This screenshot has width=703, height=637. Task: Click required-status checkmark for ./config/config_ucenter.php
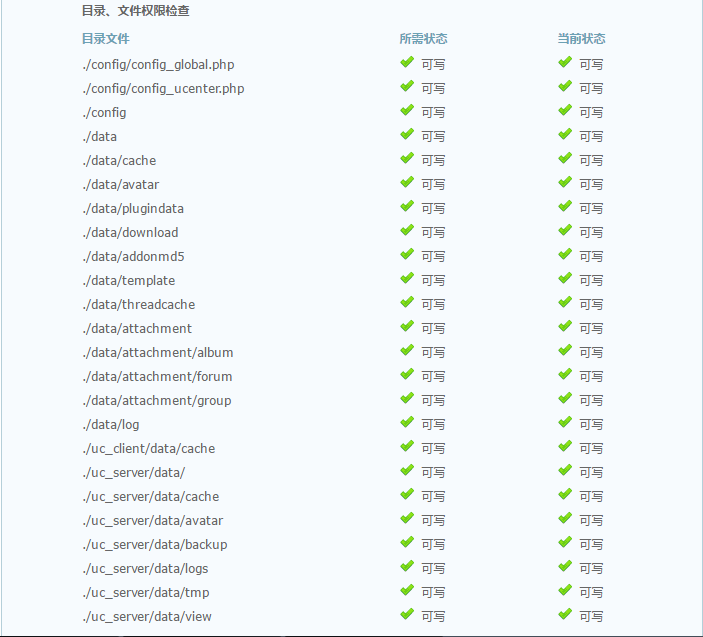click(407, 86)
